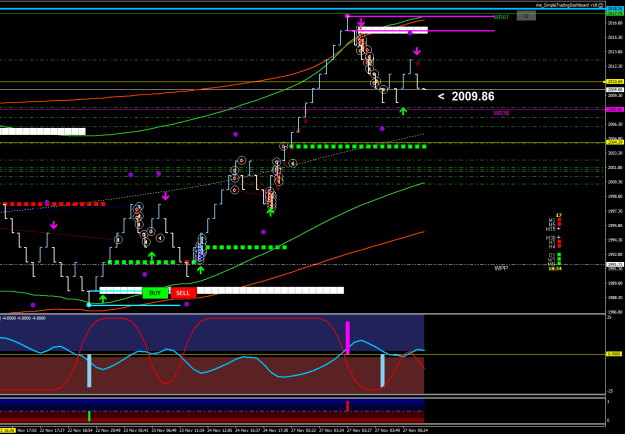Click the yellow highlighted date on the time axis

tap(7, 430)
